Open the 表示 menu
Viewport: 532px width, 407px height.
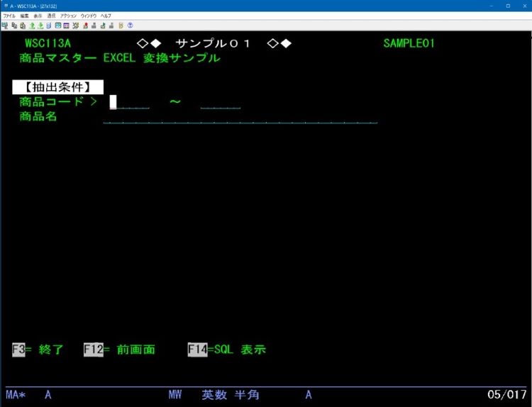[38, 15]
